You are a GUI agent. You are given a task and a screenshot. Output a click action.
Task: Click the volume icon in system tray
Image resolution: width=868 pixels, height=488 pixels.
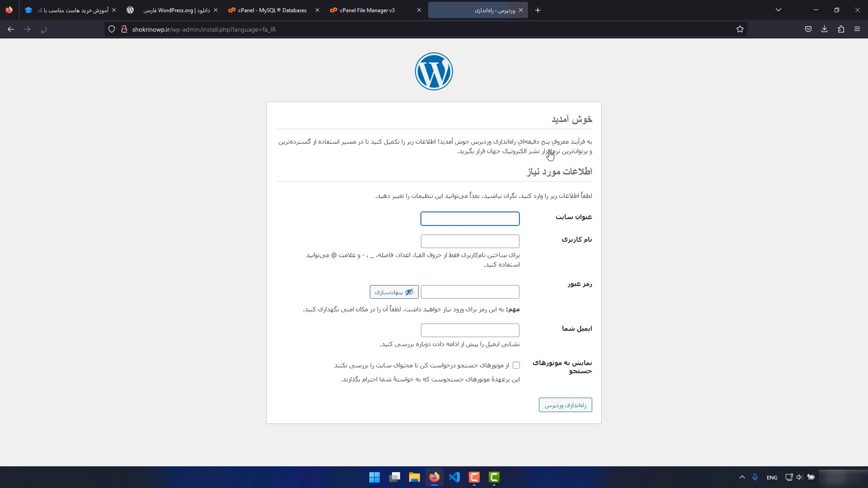[x=799, y=477]
